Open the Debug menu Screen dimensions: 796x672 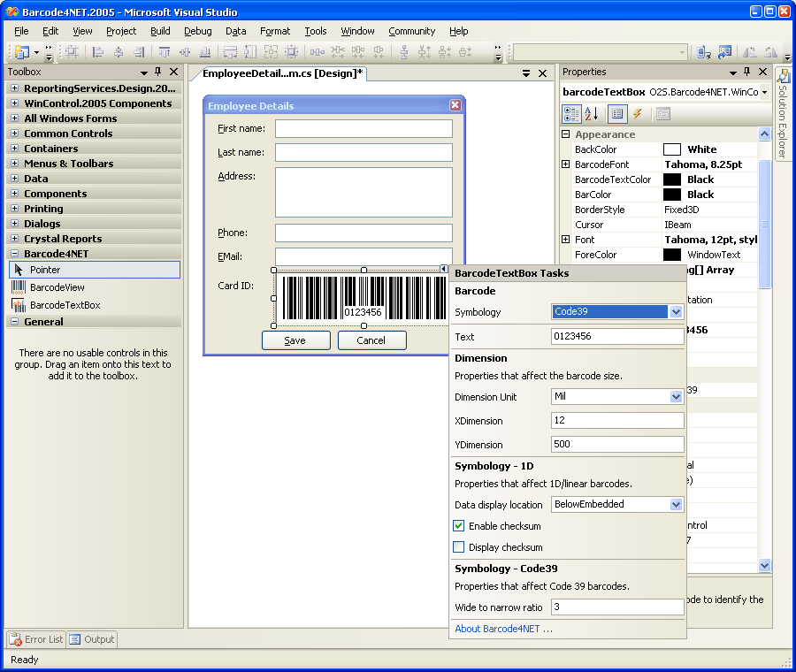click(x=198, y=31)
